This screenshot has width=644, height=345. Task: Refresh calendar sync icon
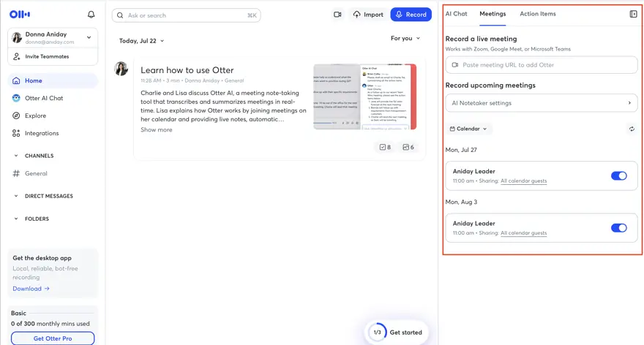pos(632,129)
